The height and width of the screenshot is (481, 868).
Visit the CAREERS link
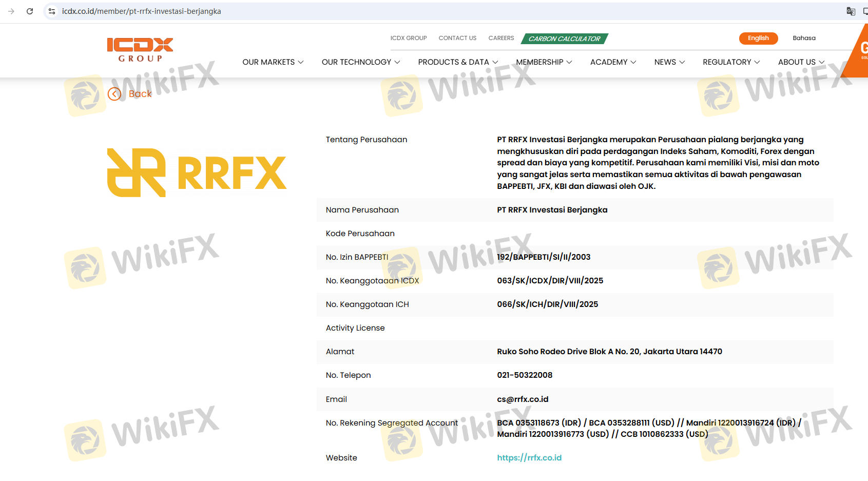coord(501,38)
